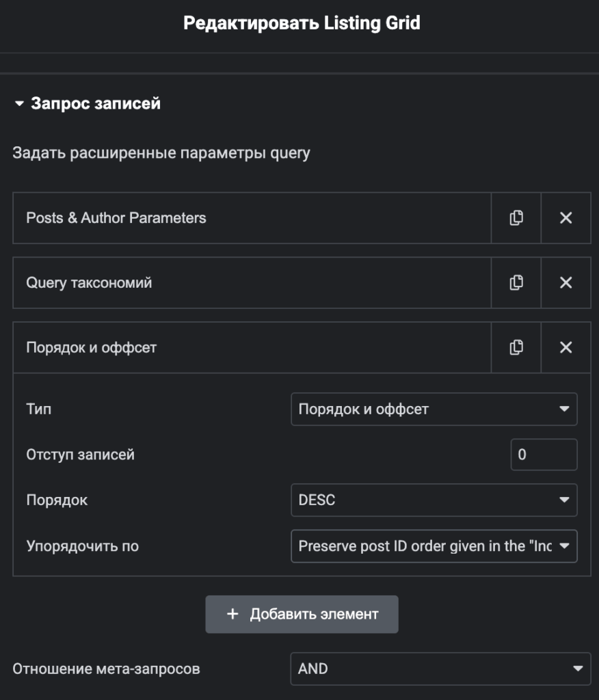Collapse the Запрос записей section
The height and width of the screenshot is (700, 599).
click(x=88, y=104)
